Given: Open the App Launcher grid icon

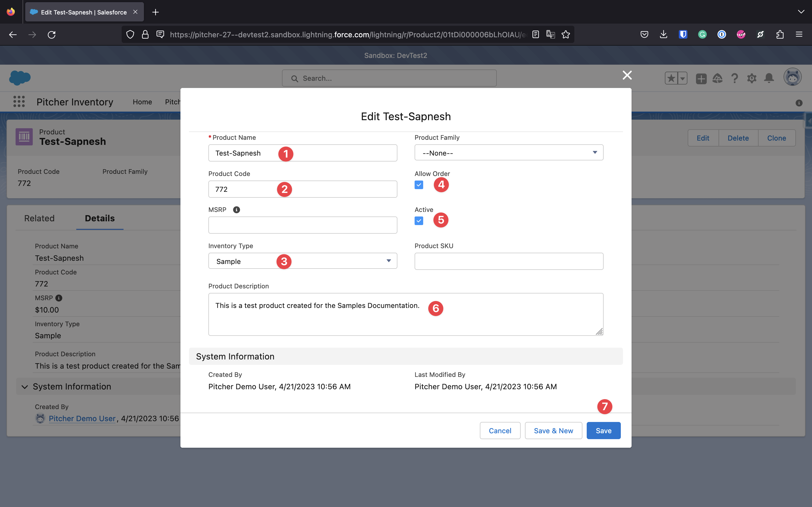Looking at the screenshot, I should coord(19,102).
